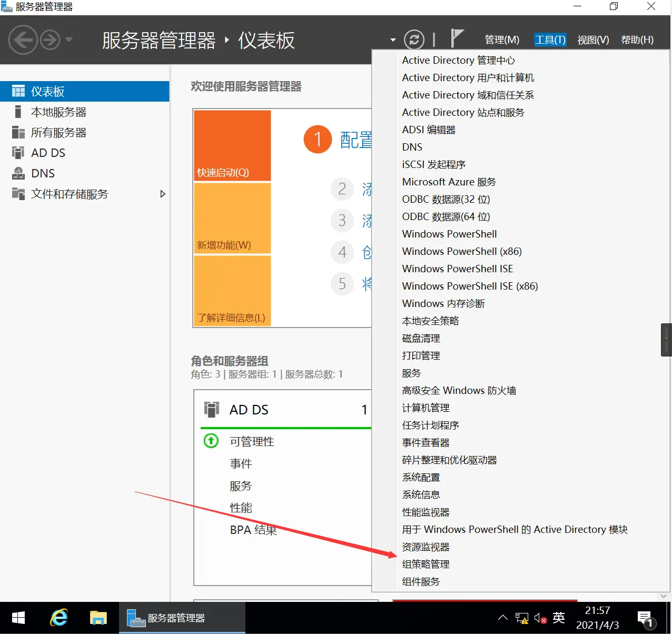
Task: Open 性能 in AD DS tile
Action: (x=241, y=508)
